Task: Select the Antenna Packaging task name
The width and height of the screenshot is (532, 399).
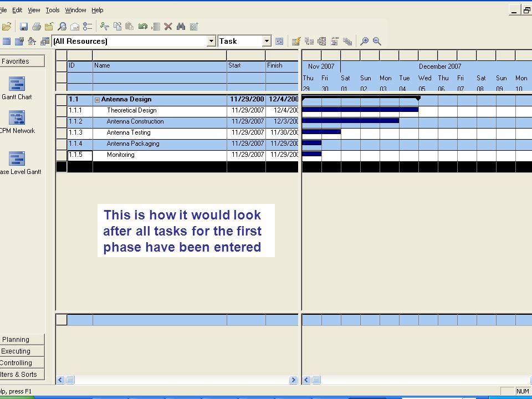Action: [x=133, y=144]
